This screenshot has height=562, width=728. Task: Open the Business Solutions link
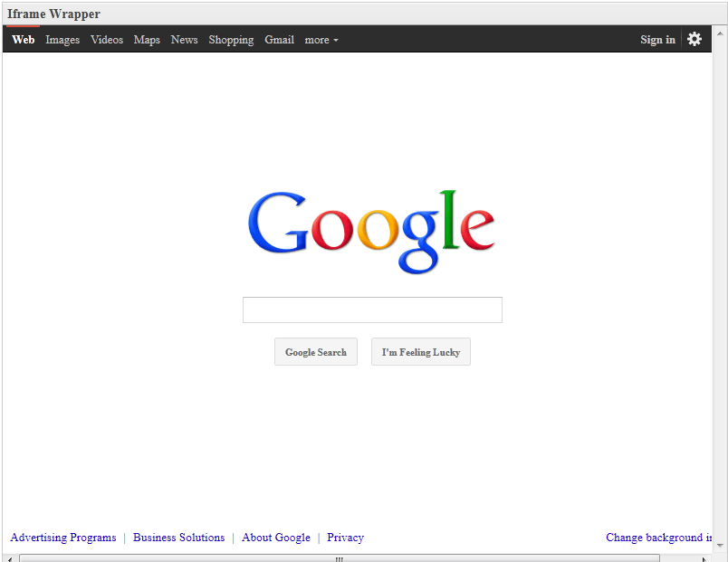[178, 538]
